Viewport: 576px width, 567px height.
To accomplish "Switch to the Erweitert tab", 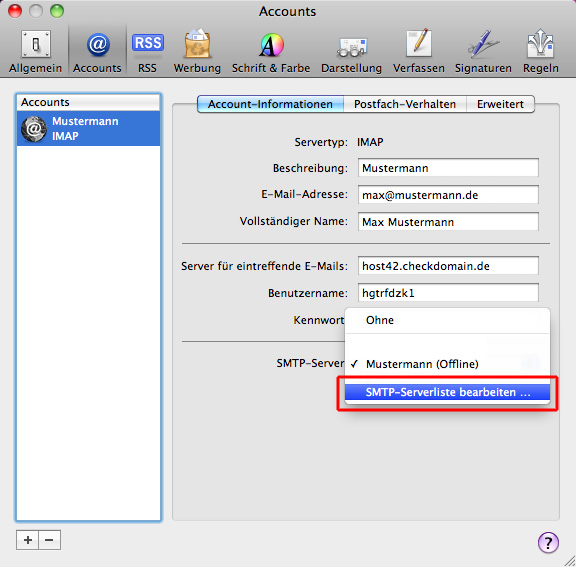I will [x=500, y=104].
